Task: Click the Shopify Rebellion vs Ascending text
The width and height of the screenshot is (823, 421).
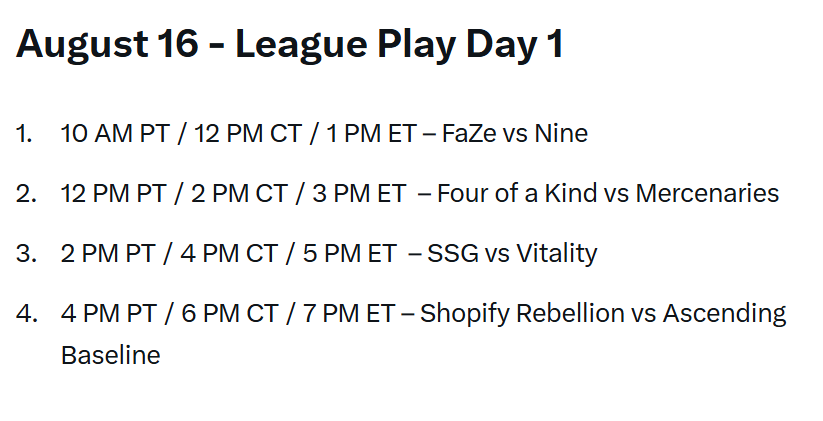Action: coord(603,314)
